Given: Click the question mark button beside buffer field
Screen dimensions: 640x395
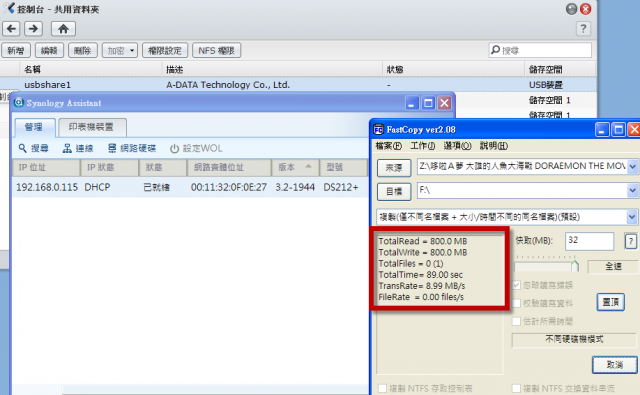Looking at the screenshot, I should [631, 241].
